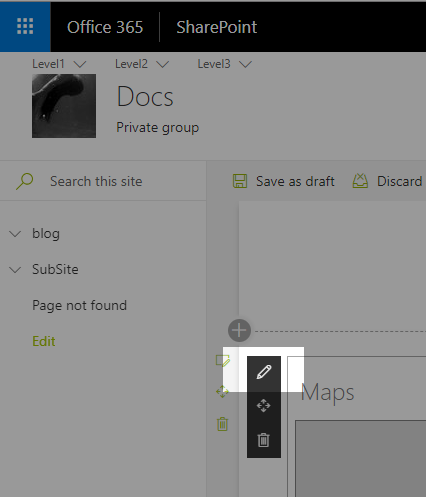Image resolution: width=426 pixels, height=497 pixels.
Task: Click the green delete section trash icon
Action: click(223, 424)
